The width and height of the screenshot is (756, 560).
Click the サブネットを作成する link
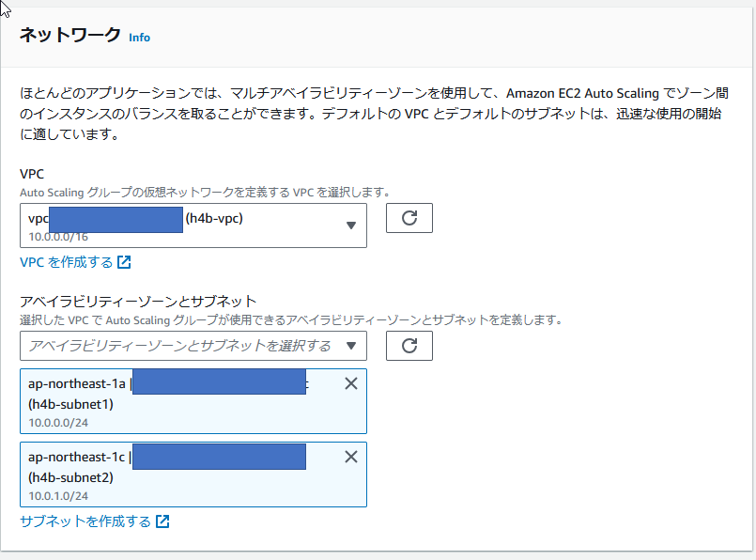coord(85,521)
